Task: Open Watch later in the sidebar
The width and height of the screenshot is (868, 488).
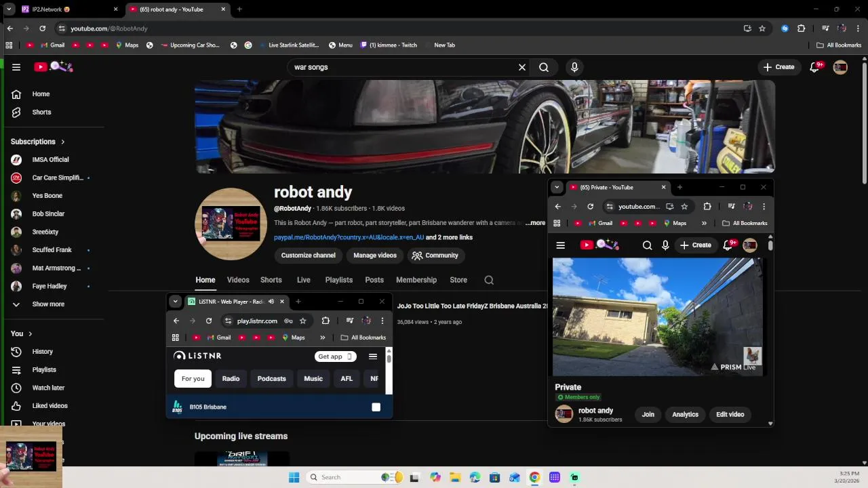Action: pos(48,388)
